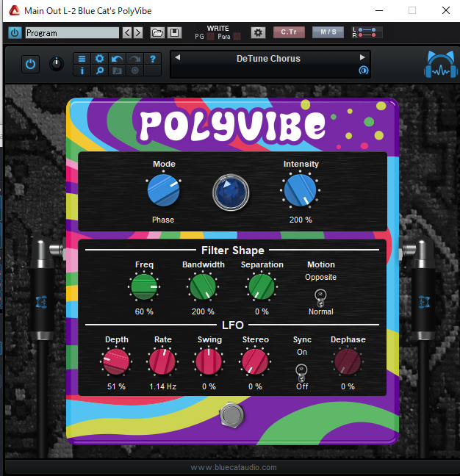This screenshot has width=460, height=476.
Task: Click the M/S button
Action: click(328, 32)
